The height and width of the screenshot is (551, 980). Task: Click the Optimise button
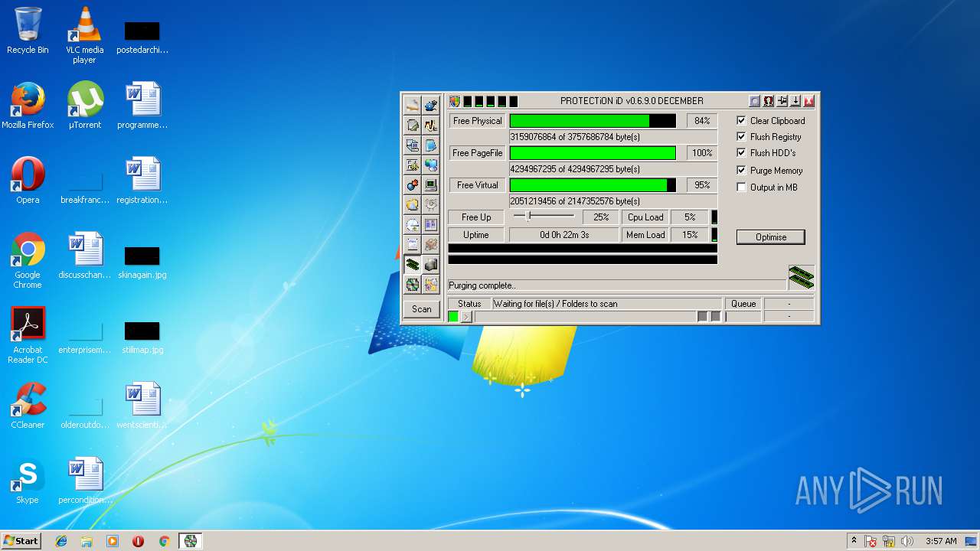(x=771, y=237)
